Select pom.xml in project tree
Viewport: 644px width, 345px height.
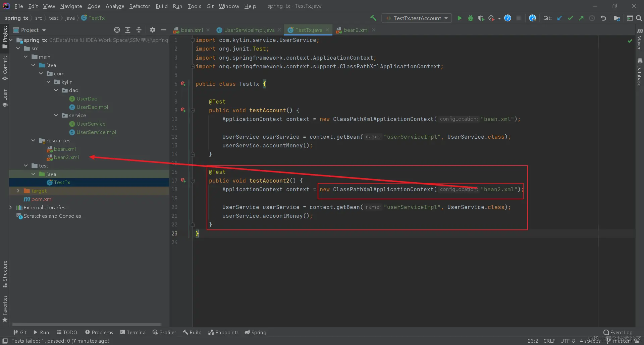(x=42, y=199)
